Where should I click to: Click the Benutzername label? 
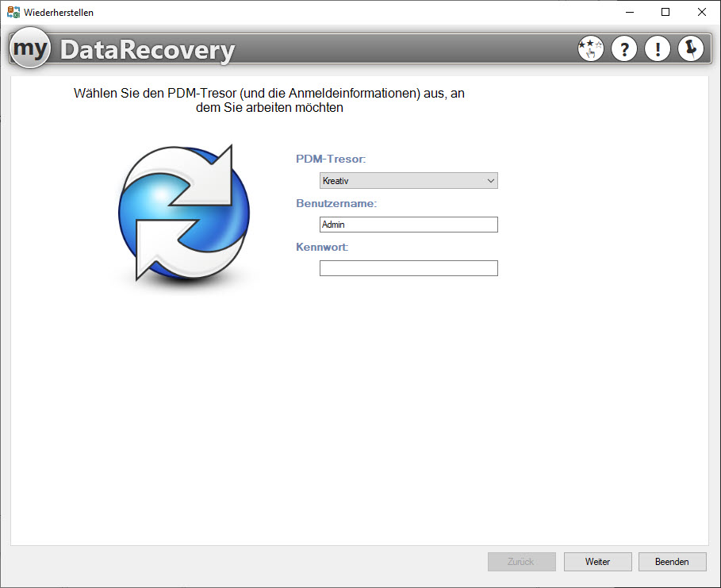(x=336, y=203)
